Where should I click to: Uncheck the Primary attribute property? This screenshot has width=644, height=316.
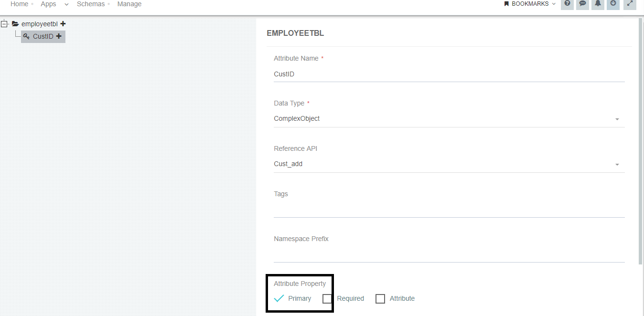pos(279,299)
